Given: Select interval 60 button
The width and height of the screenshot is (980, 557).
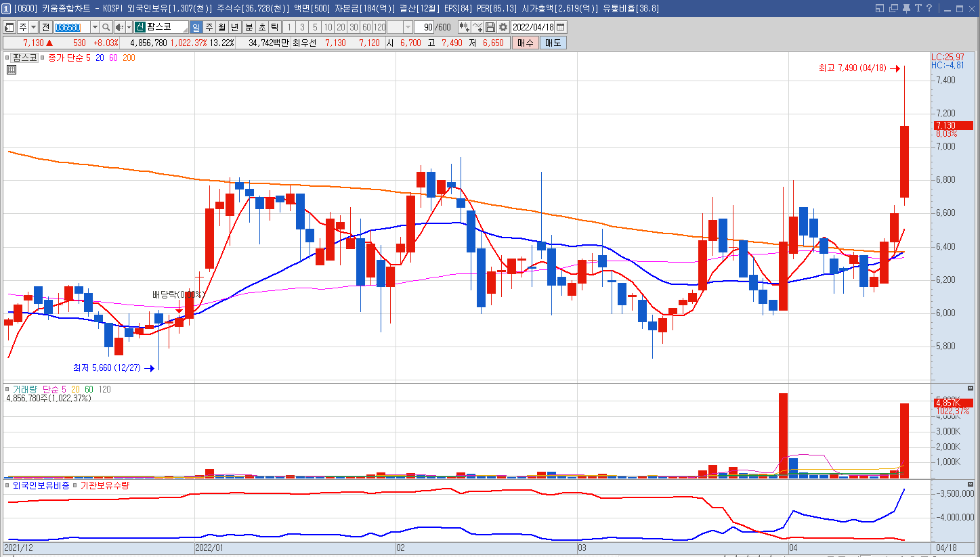Looking at the screenshot, I should [x=366, y=27].
